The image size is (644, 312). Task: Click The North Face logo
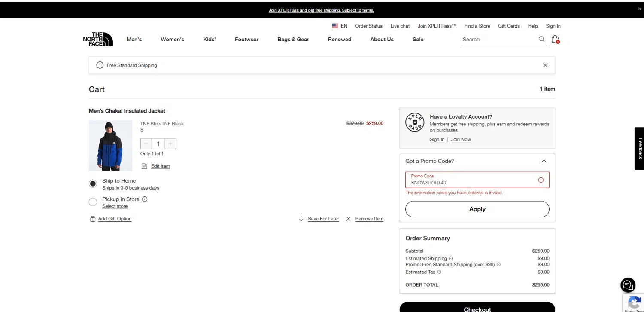click(x=98, y=39)
